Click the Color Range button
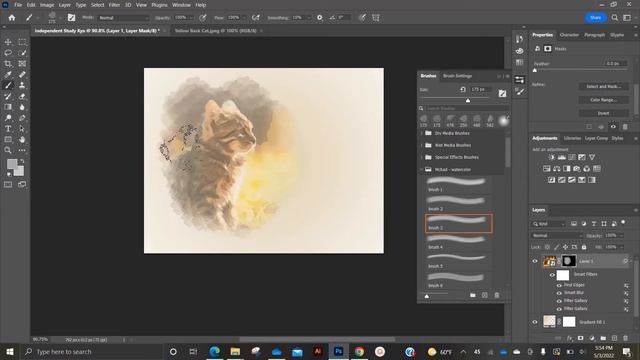 603,100
